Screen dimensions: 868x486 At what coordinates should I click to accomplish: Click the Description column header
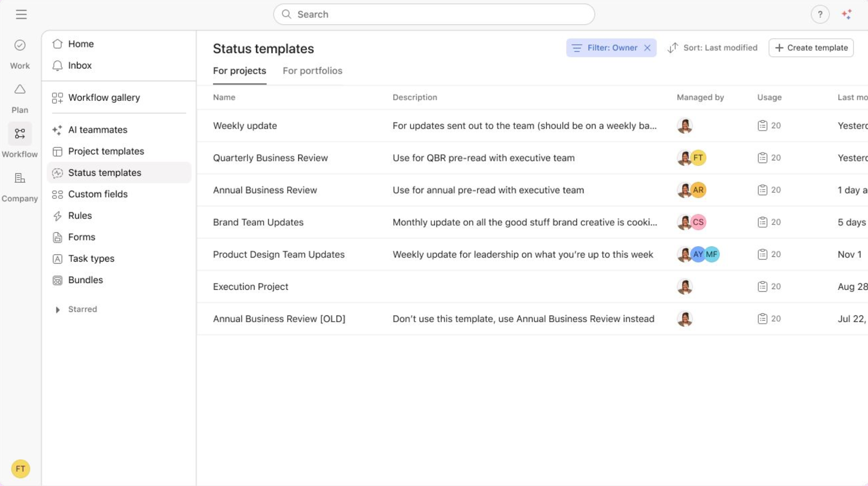point(415,97)
